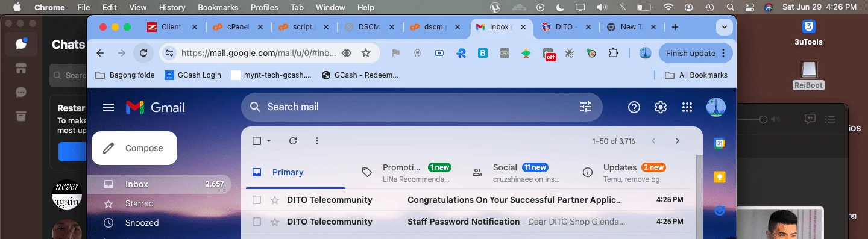Open Gmail support help icon
The width and height of the screenshot is (868, 239).
(x=634, y=107)
